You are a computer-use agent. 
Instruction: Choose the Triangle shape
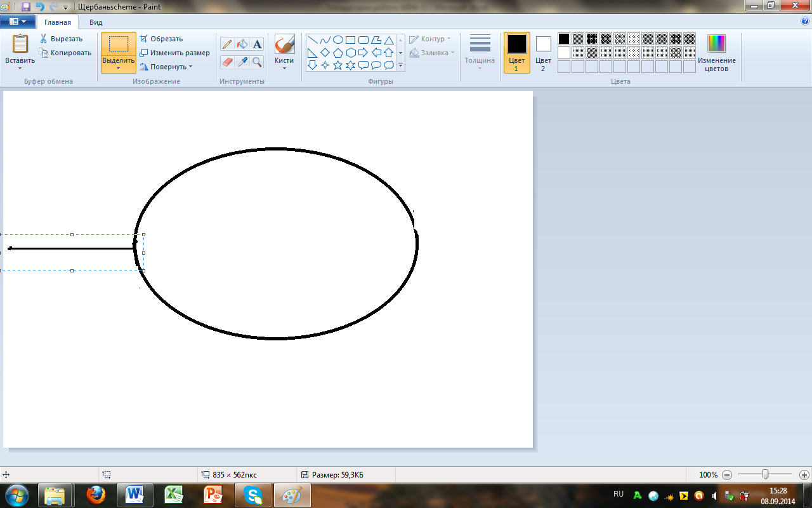389,40
